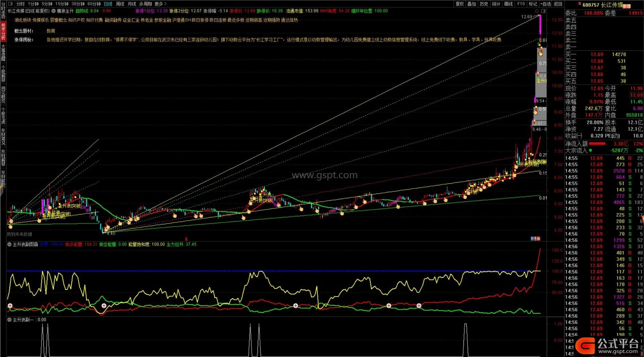This screenshot has width=644, height=357.
Task: Select the 日线 daily chart
Action: pos(108,4)
